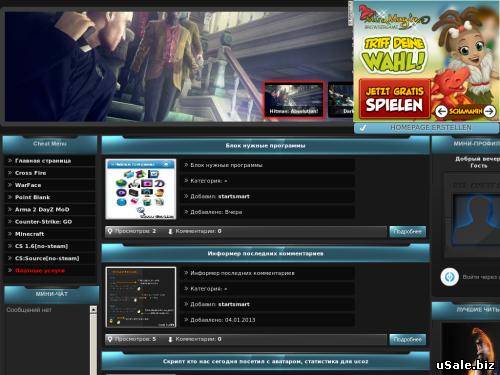Click the guest avatar silhouette image

pyautogui.click(x=477, y=220)
